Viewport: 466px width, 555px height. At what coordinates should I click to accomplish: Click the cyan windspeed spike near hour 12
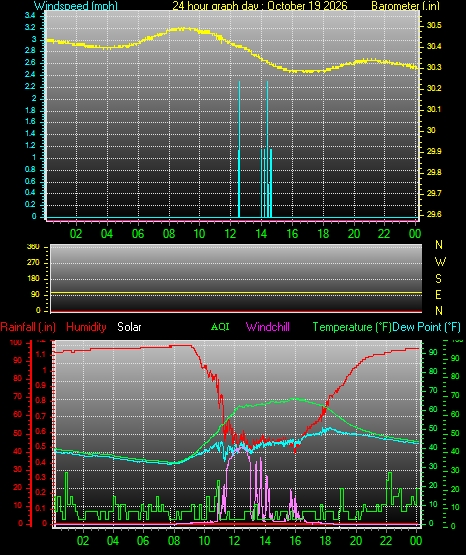239,149
